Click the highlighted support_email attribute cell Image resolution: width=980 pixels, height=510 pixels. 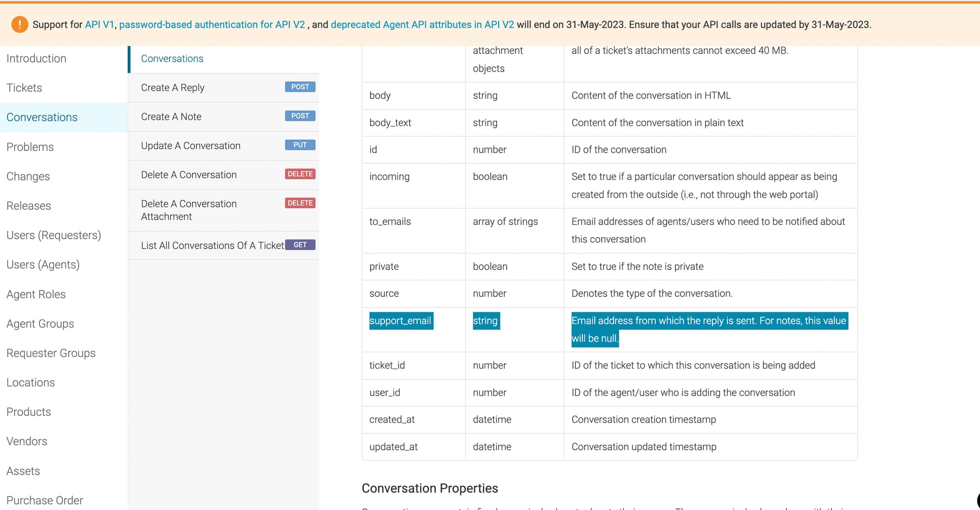(401, 321)
